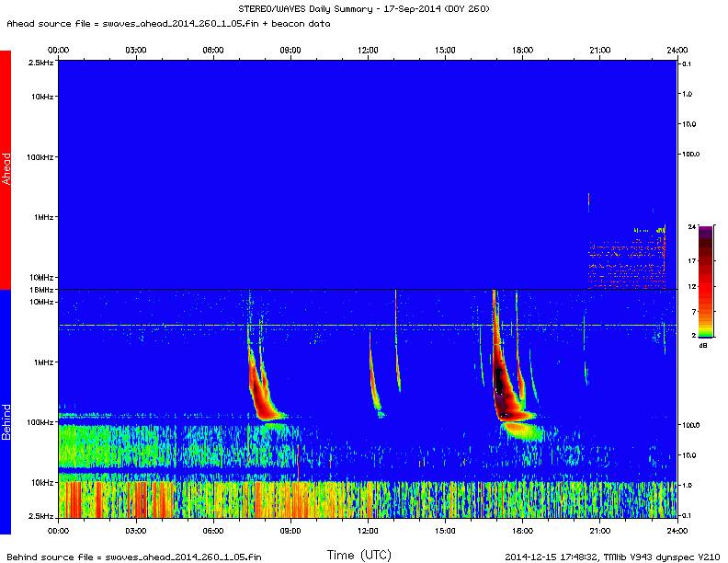The height and width of the screenshot is (563, 728).
Task: Click 24:00 on the top time axis
Action: 677,51
